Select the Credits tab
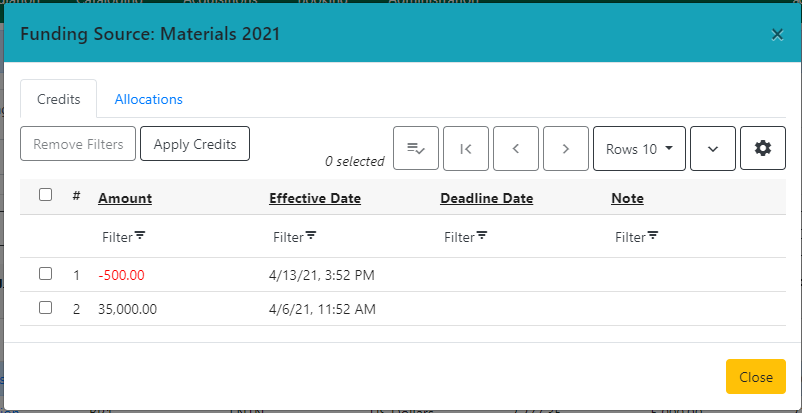The width and height of the screenshot is (802, 413). click(58, 99)
